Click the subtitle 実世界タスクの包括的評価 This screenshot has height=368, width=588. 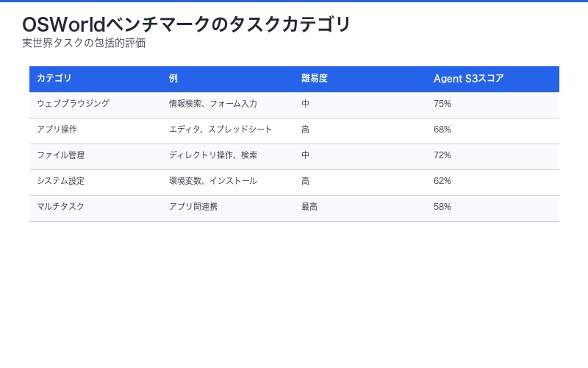84,43
